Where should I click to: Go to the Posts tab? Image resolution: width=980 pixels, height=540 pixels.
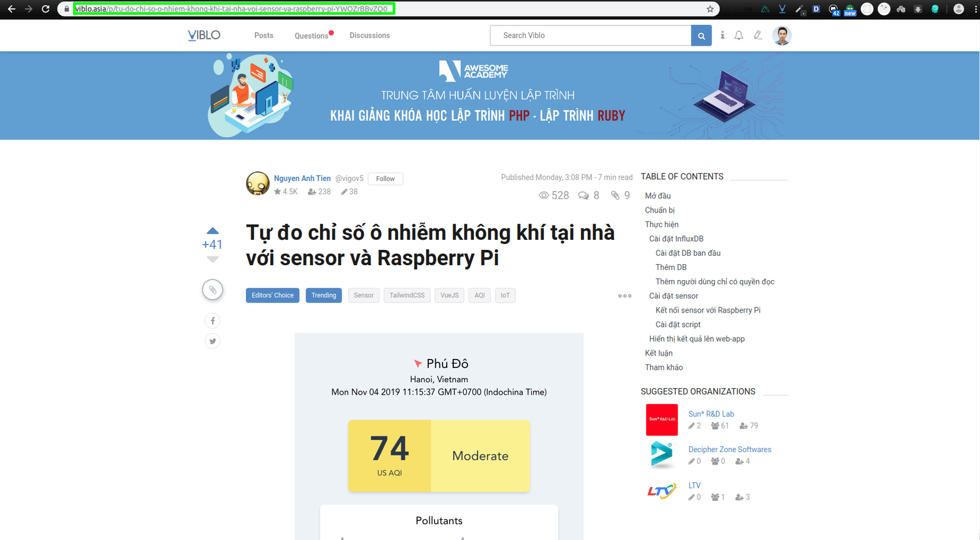coord(264,36)
